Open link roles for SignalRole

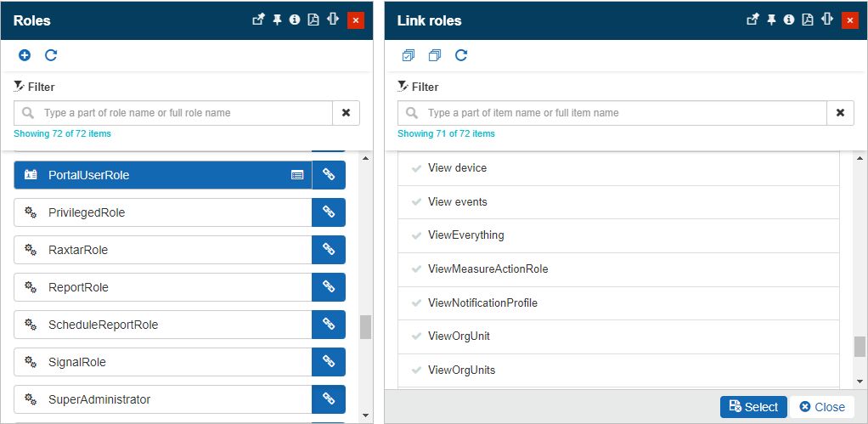click(329, 362)
